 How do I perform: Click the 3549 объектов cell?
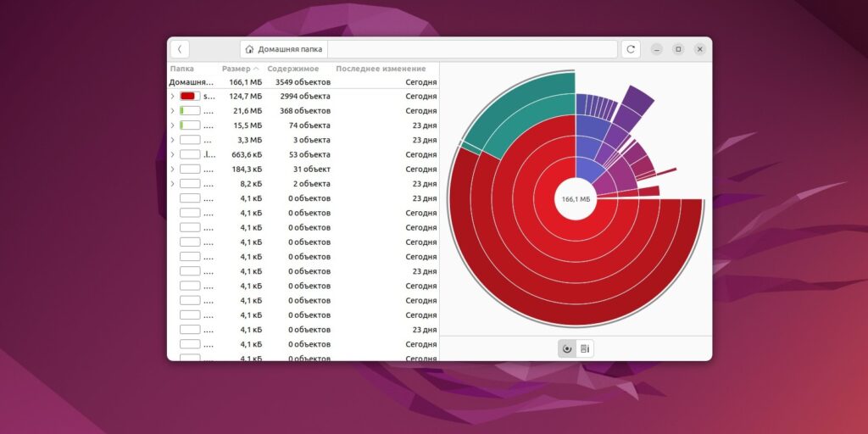(303, 82)
